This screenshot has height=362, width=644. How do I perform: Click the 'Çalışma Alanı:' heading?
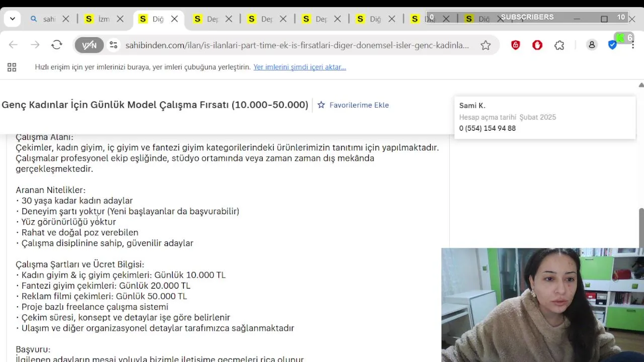(44, 137)
